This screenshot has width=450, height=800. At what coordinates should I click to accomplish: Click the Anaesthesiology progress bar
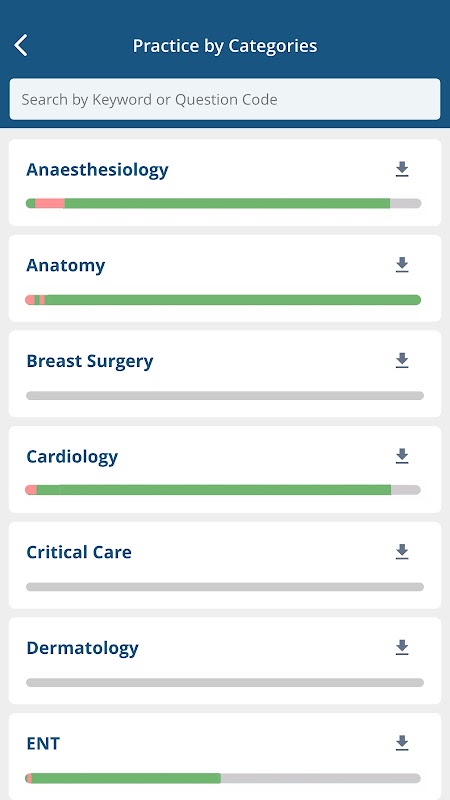point(223,203)
